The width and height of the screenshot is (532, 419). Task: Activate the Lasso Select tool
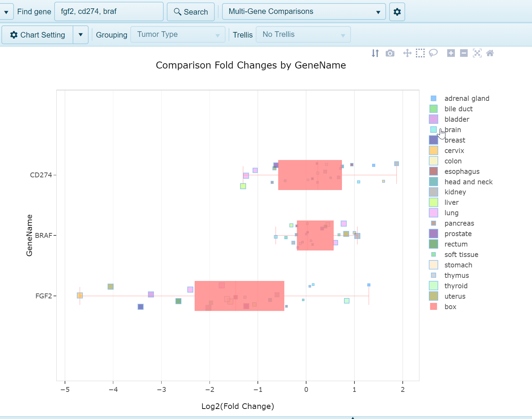point(433,53)
